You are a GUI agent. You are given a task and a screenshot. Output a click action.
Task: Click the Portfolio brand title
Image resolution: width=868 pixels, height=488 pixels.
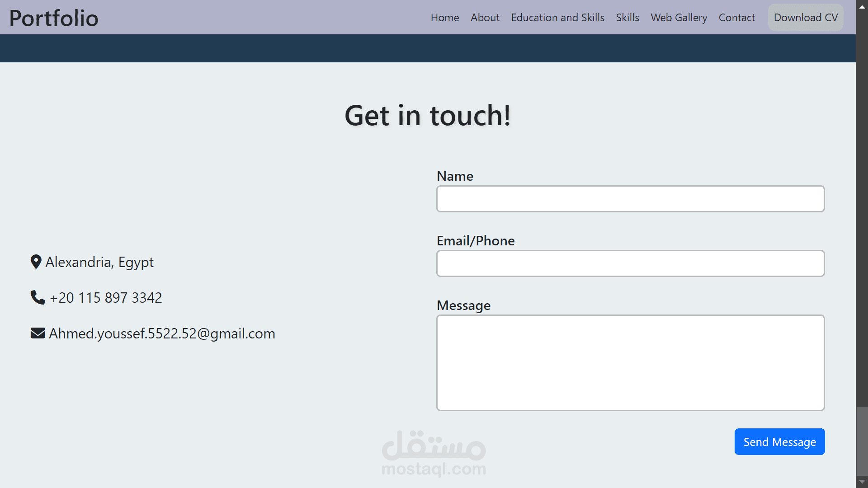click(54, 18)
